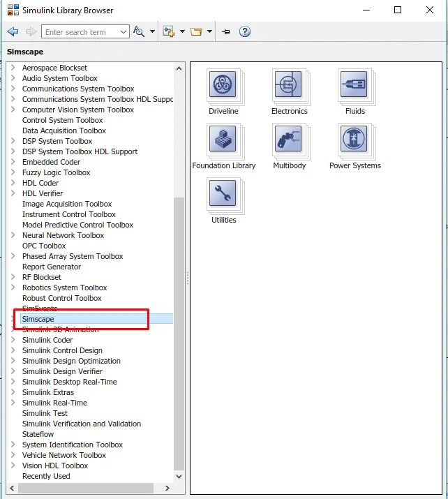This screenshot has height=499, width=448.
Task: Select Robotics System Toolbox
Action: pos(65,288)
